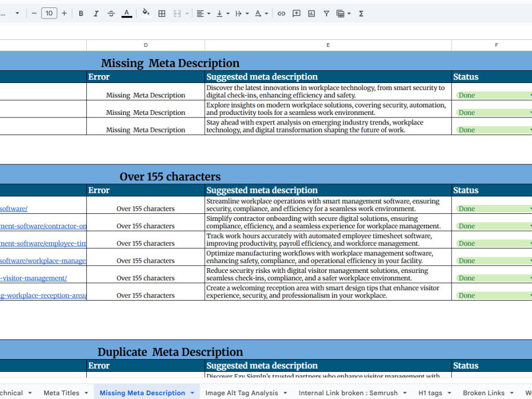Open the contractor-on URL link
532x399 pixels.
point(43,226)
